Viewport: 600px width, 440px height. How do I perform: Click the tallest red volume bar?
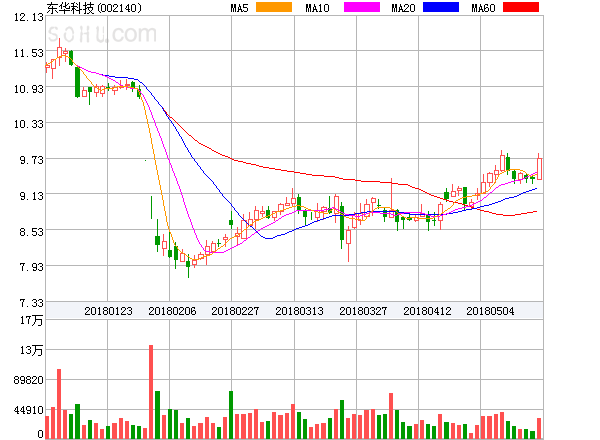151,392
